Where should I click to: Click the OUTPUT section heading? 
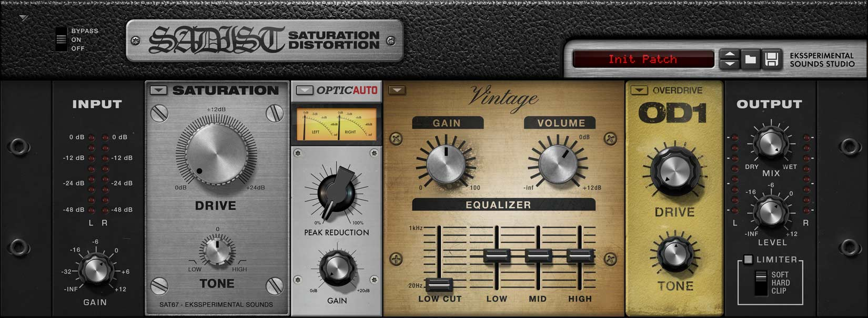pos(769,104)
